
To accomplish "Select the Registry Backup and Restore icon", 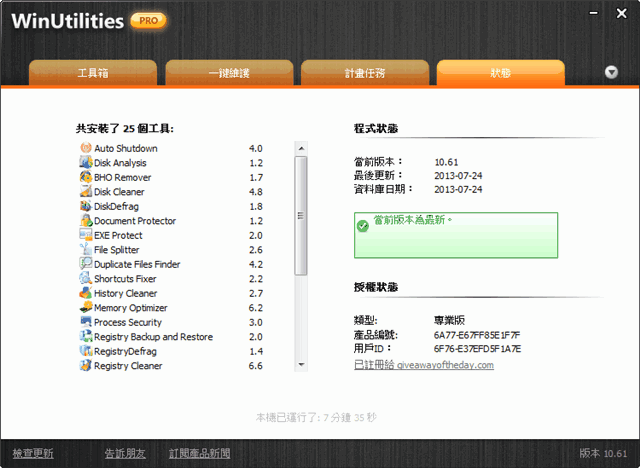I will coord(86,336).
